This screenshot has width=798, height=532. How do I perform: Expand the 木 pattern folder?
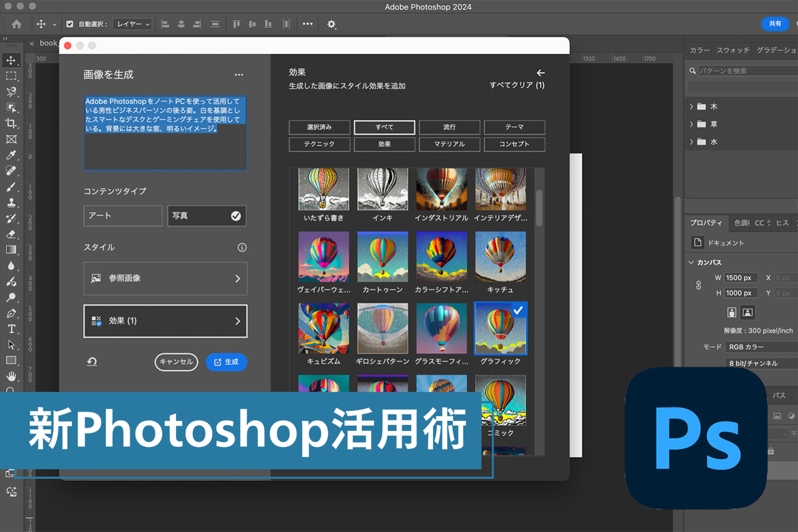pos(692,106)
